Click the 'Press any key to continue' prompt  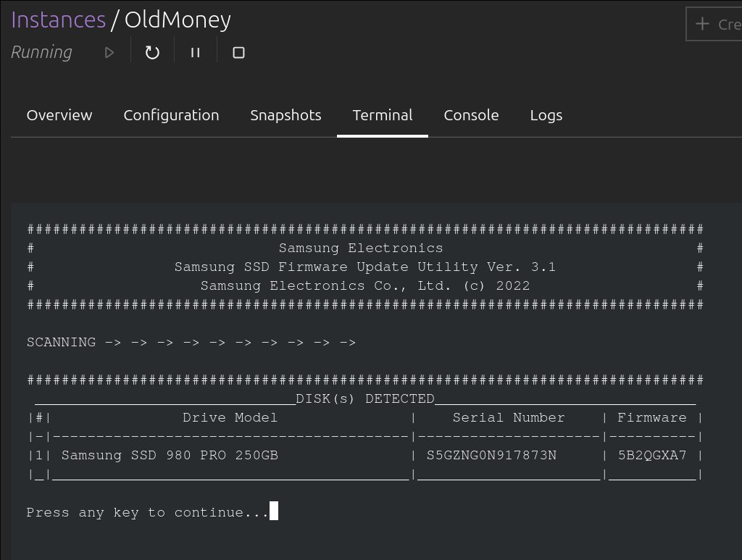tap(147, 512)
